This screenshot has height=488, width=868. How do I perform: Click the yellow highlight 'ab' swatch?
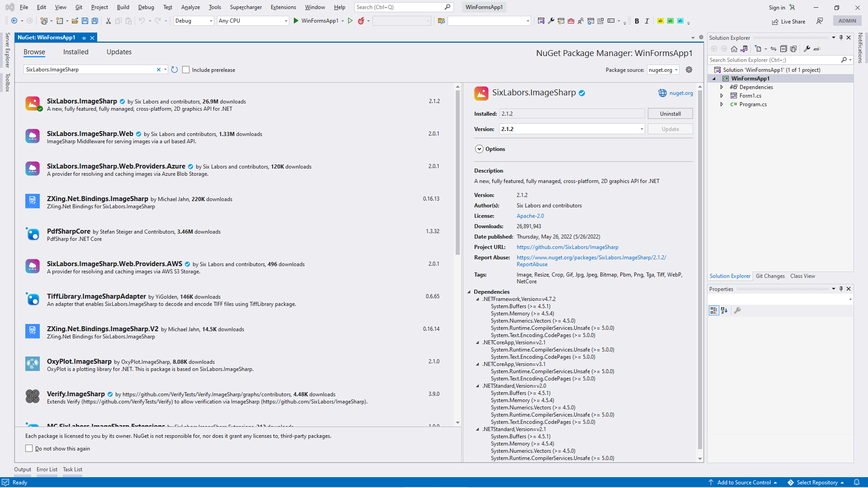click(660, 21)
